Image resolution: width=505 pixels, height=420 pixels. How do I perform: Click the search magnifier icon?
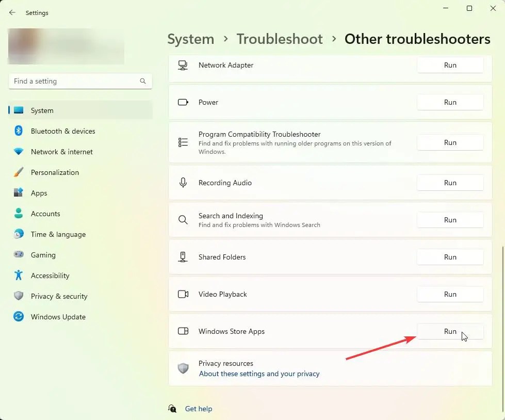(x=143, y=81)
